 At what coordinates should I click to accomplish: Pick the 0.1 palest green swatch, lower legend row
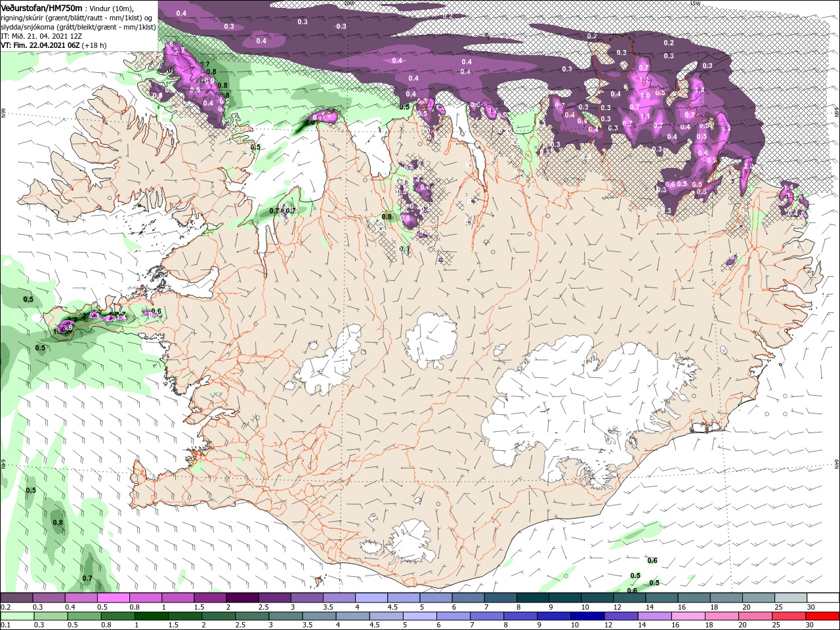17,616
